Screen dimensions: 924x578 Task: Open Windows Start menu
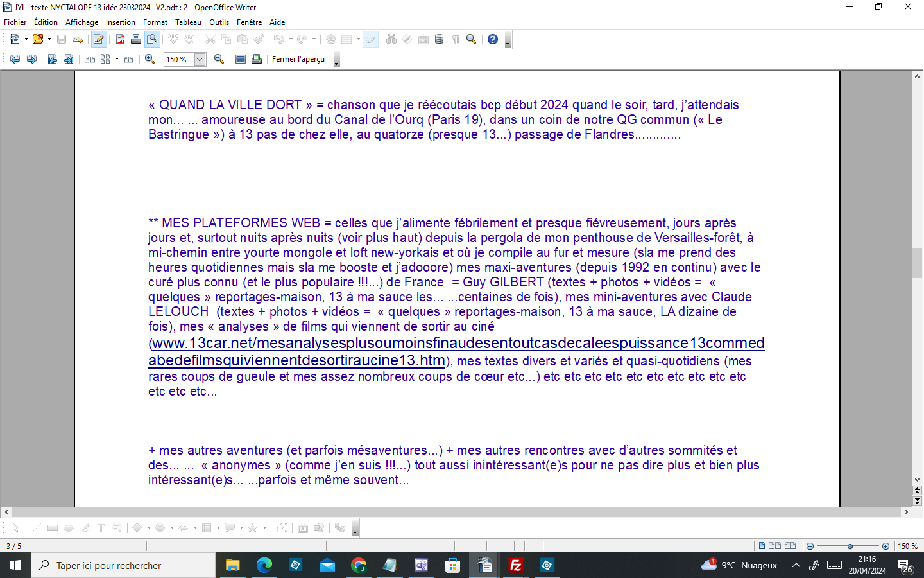tap(15, 565)
